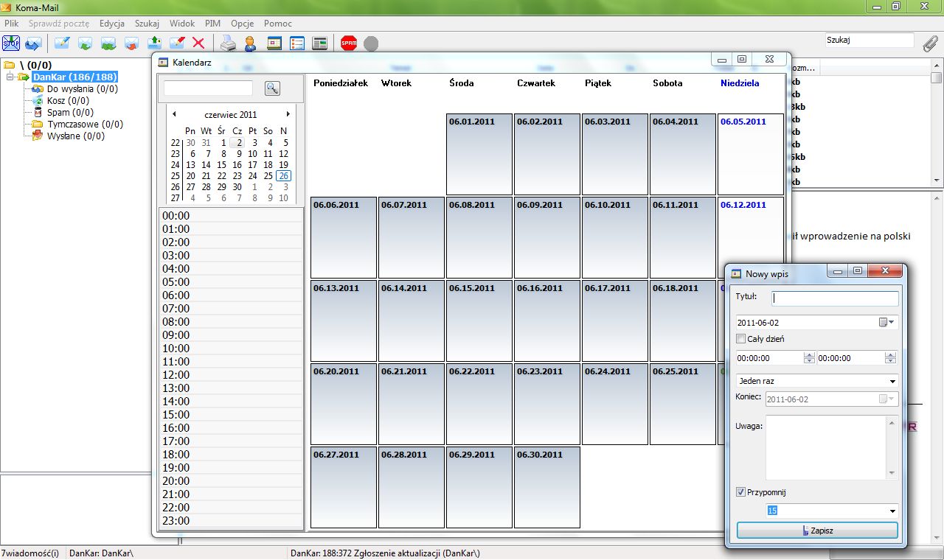Viewport: 944px width, 560px height.
Task: Collapse the DanKar account tree node
Action: tap(10, 77)
